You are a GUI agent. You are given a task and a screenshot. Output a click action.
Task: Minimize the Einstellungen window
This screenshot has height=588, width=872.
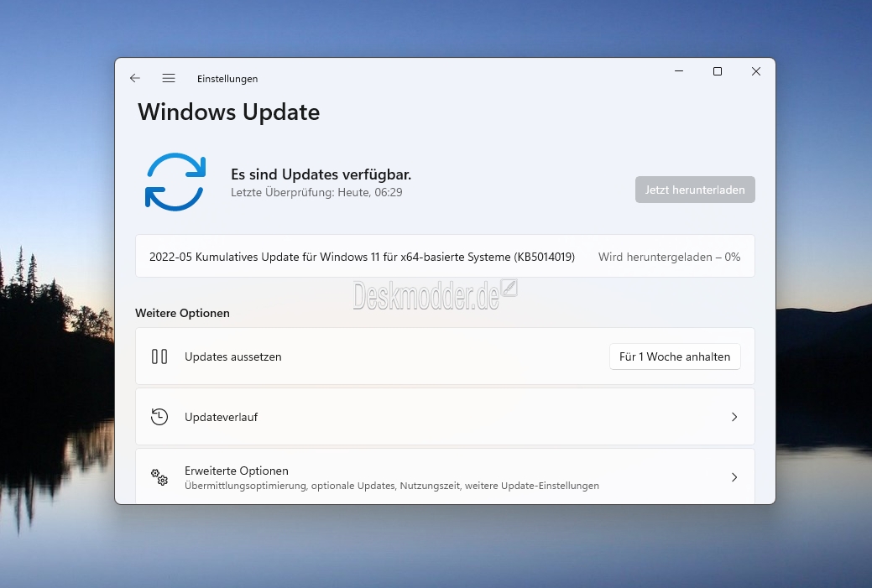pos(678,71)
